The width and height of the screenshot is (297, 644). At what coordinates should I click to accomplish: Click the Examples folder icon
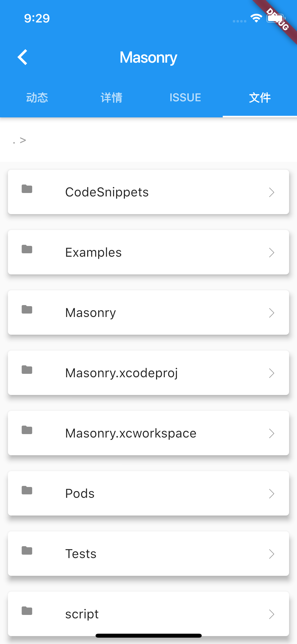[27, 249]
